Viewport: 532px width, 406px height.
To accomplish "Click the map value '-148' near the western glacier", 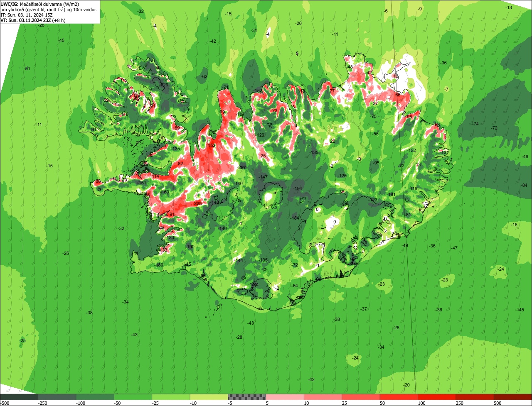I will pos(214,202).
